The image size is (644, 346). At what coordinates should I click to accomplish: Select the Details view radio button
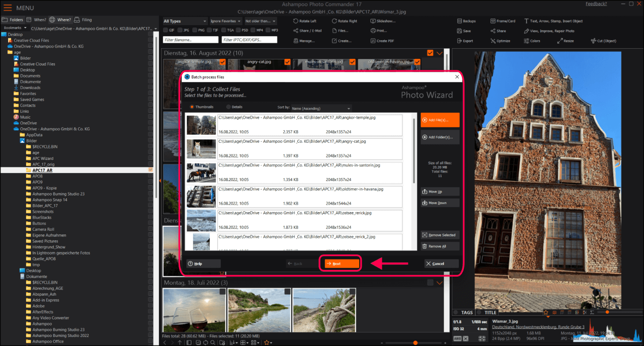tap(228, 107)
